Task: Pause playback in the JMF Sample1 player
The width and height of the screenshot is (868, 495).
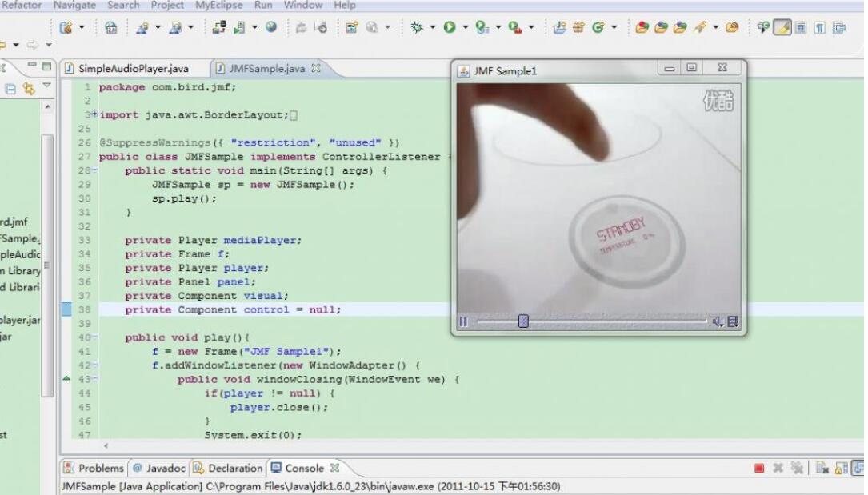Action: click(463, 321)
